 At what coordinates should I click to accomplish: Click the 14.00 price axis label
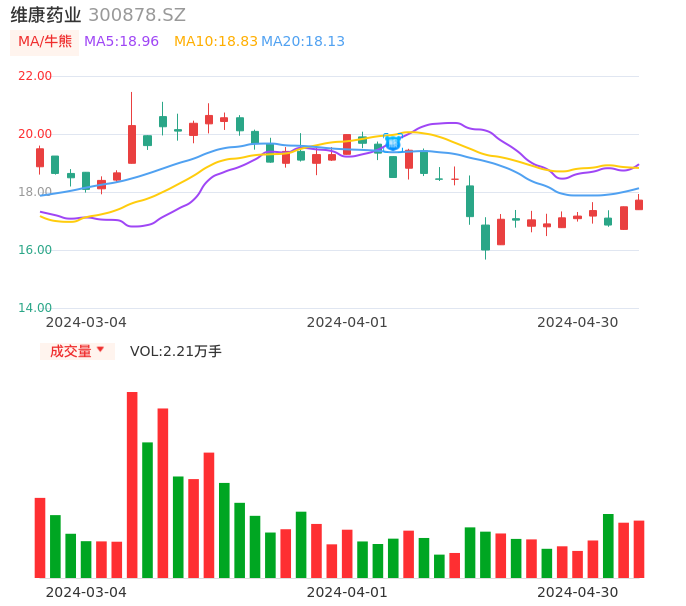click(36, 308)
